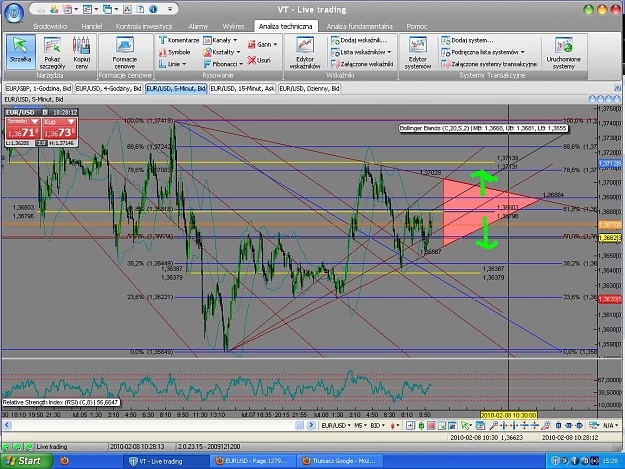Switch to the Środowisko ribbon tab
Screen dimensions: 625x469
[x=50, y=26]
